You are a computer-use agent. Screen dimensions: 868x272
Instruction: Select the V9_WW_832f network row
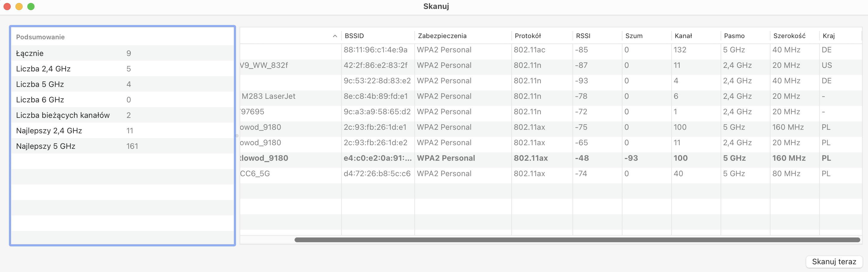pos(551,65)
